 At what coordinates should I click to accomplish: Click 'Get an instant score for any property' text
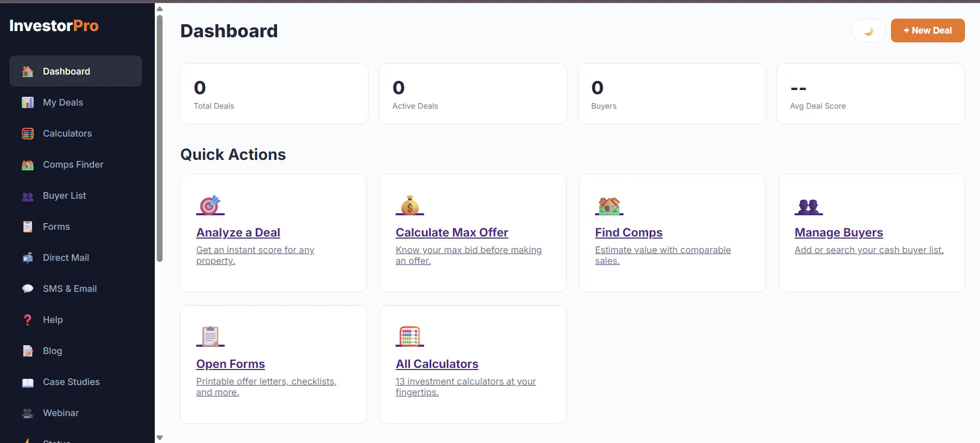(255, 255)
